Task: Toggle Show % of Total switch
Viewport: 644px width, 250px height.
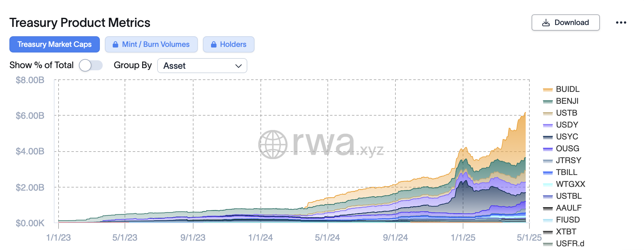Action: coord(90,66)
